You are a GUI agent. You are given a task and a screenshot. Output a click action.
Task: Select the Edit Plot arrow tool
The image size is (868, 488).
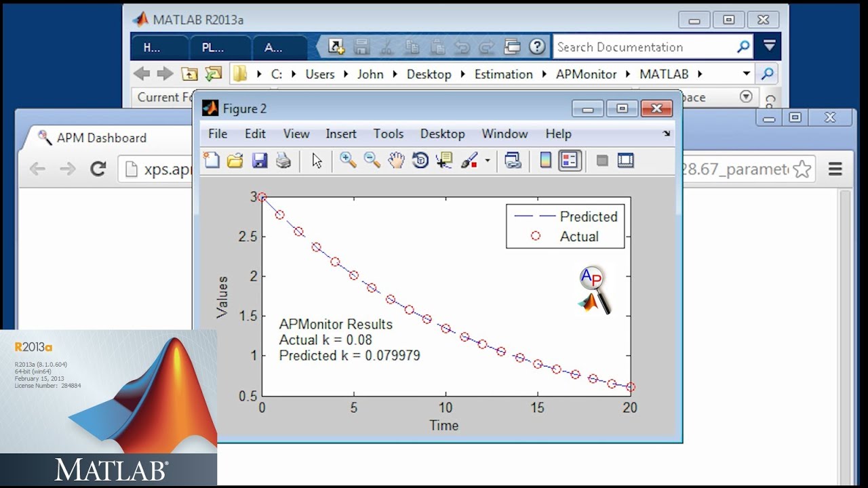(x=317, y=161)
